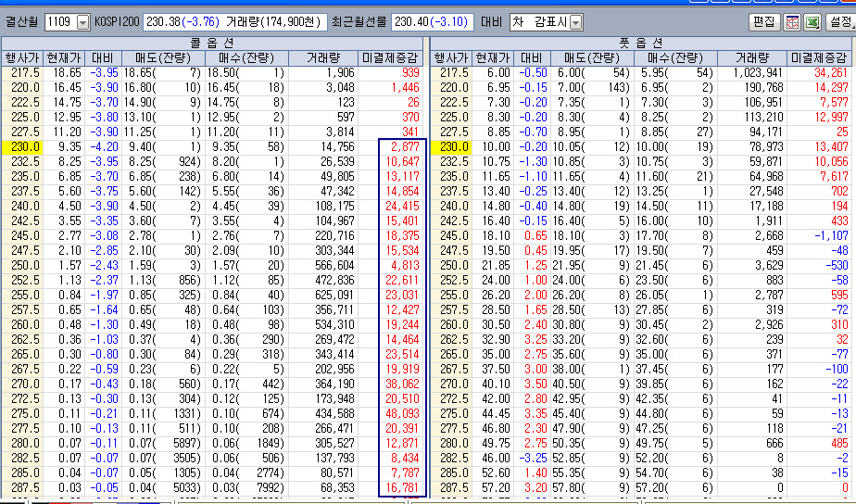The height and width of the screenshot is (504, 856).
Task: Click put current price 57.20 at strike 287.5
Action: click(x=497, y=487)
